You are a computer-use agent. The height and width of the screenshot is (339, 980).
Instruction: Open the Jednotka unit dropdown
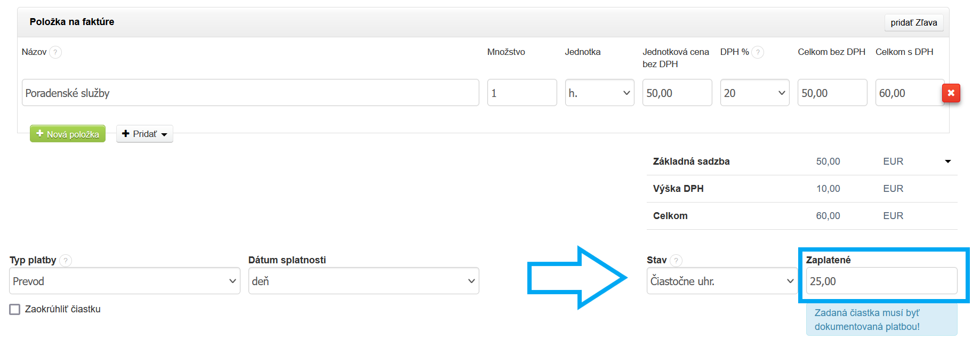coord(599,93)
